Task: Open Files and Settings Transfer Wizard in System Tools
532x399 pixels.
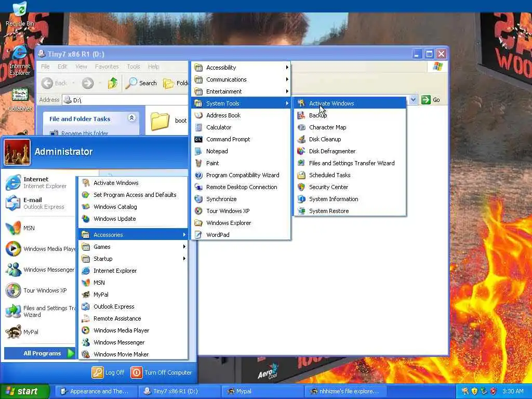Action: point(350,163)
